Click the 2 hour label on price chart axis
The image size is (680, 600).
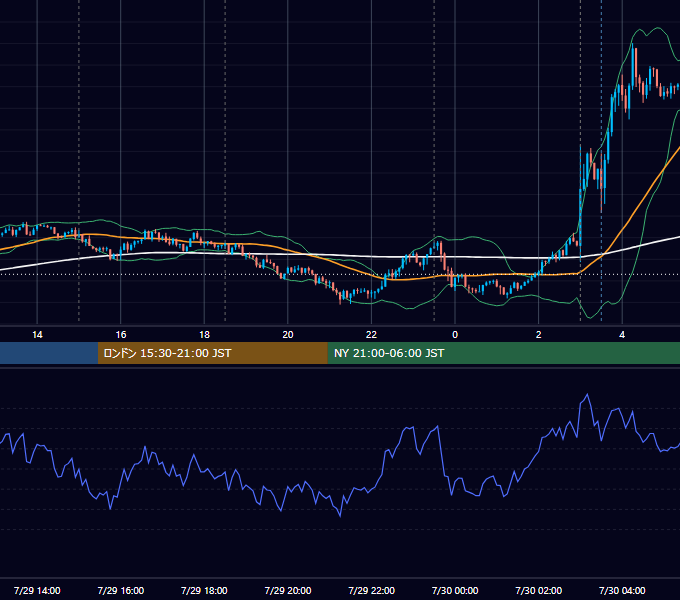click(539, 335)
